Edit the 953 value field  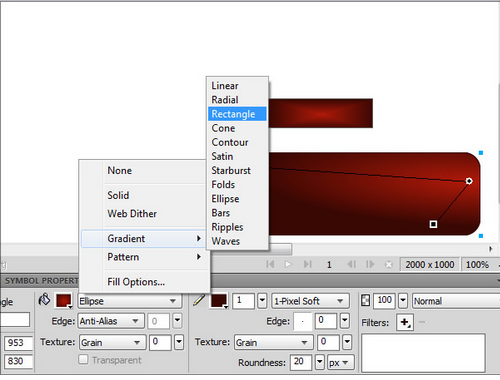click(x=19, y=343)
